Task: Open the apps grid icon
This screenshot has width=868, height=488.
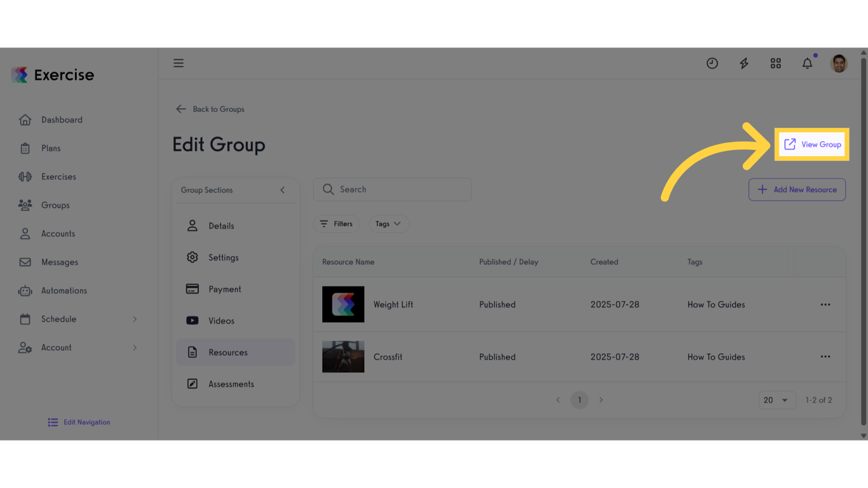Action: tap(776, 63)
